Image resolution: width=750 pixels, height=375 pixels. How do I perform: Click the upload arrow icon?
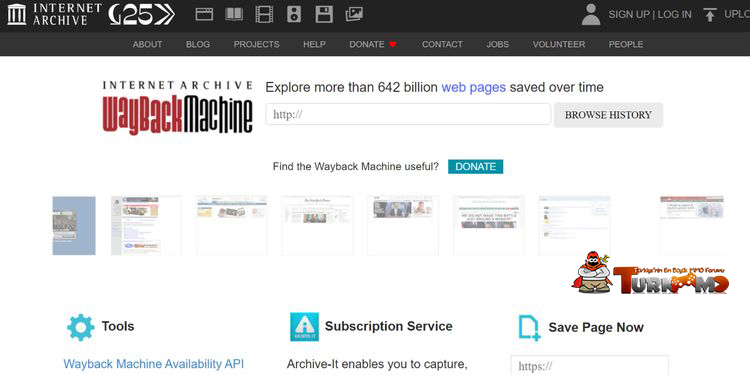710,14
